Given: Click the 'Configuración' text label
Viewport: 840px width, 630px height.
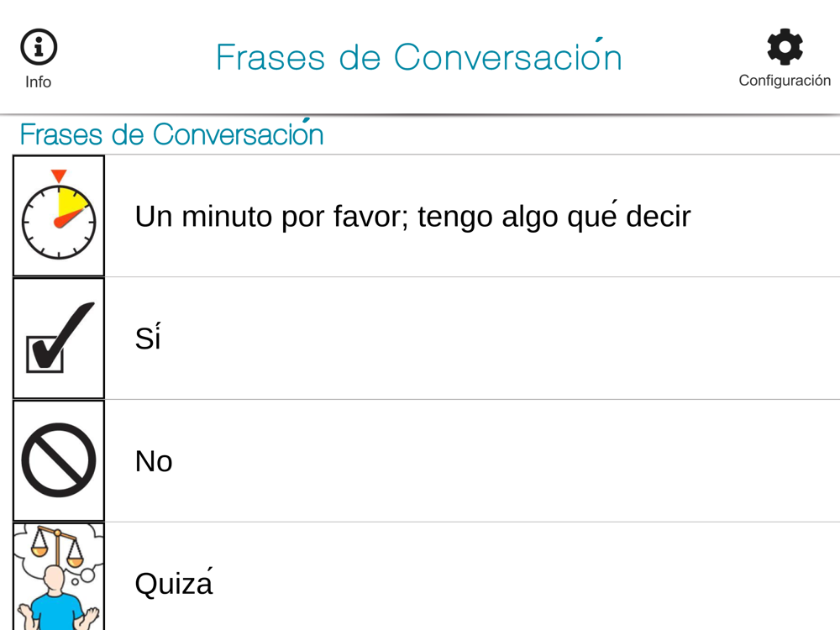Looking at the screenshot, I should [x=785, y=81].
